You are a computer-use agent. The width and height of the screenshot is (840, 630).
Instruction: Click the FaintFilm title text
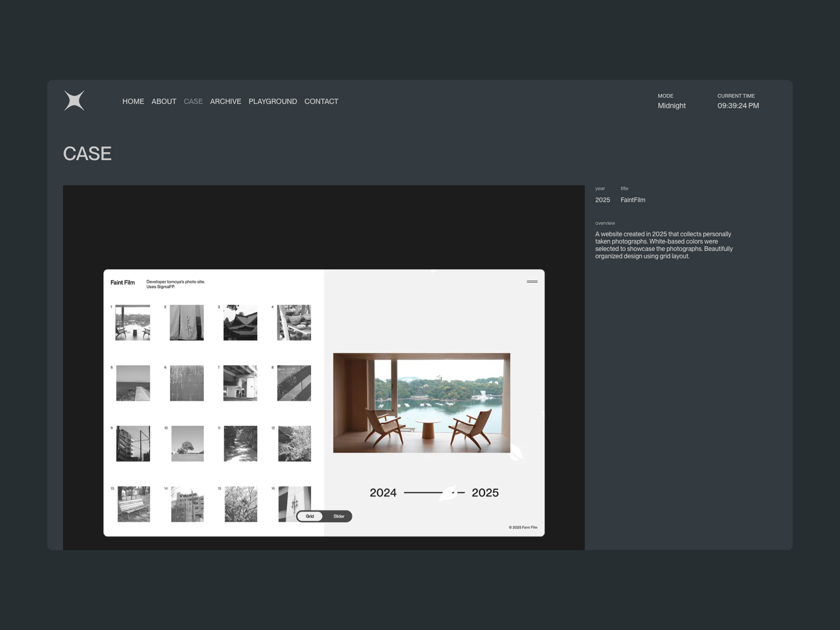click(633, 200)
